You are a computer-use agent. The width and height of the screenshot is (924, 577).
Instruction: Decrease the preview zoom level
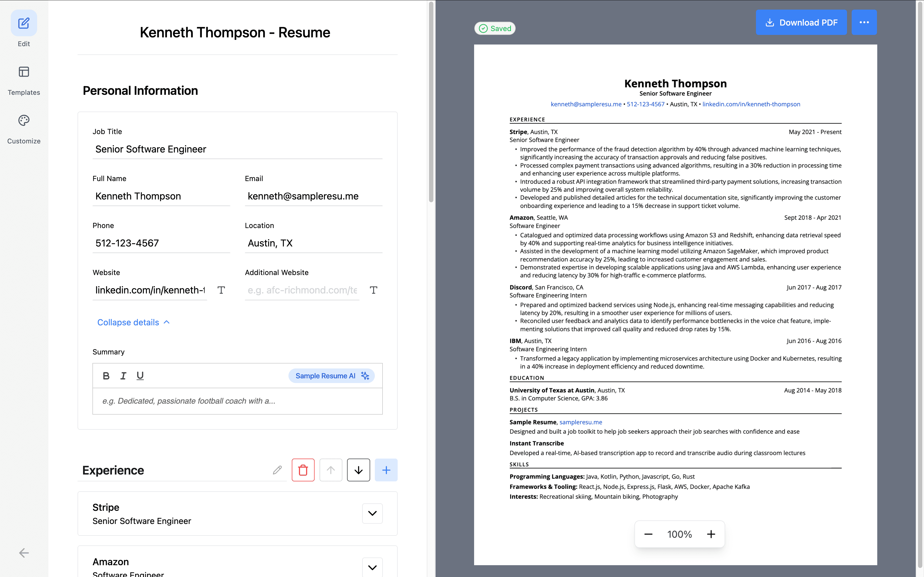pyautogui.click(x=648, y=534)
